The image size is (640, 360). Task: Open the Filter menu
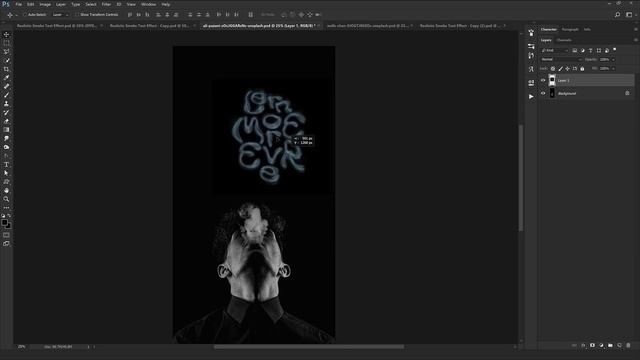(106, 4)
